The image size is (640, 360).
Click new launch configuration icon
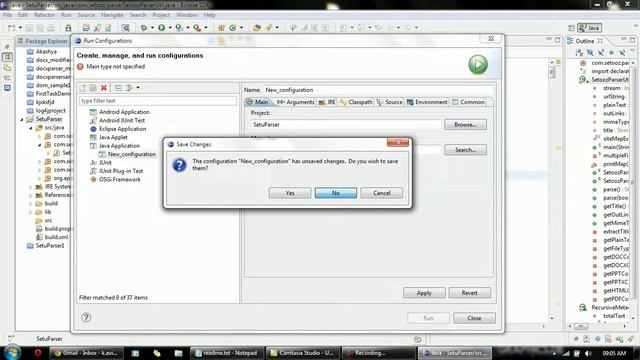82,88
